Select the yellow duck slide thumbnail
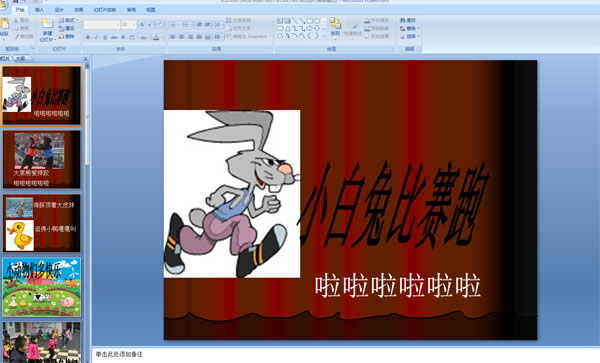 point(42,223)
